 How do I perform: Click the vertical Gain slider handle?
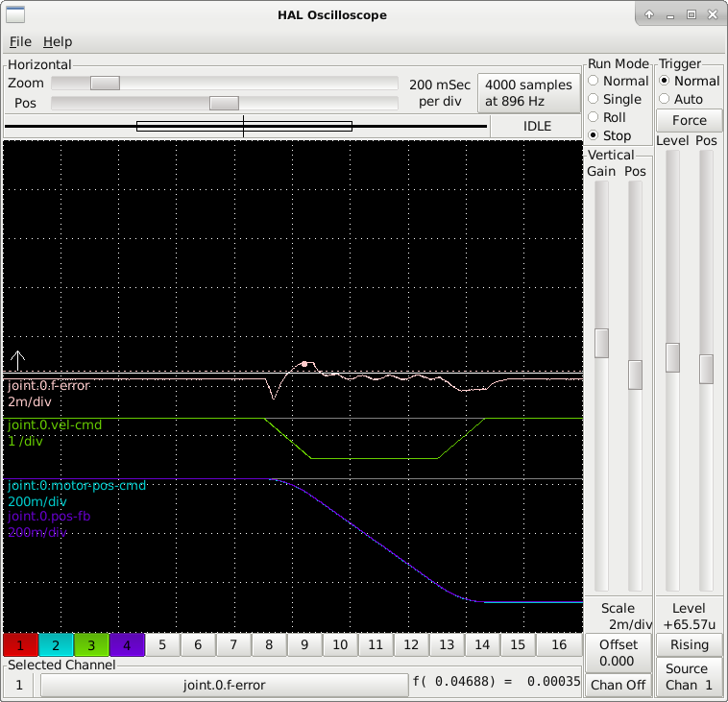point(602,344)
